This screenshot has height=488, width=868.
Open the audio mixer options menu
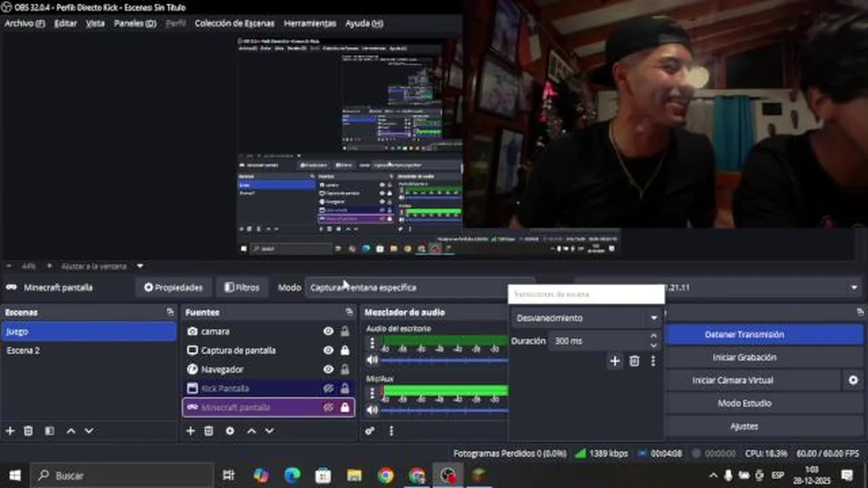[x=391, y=431]
